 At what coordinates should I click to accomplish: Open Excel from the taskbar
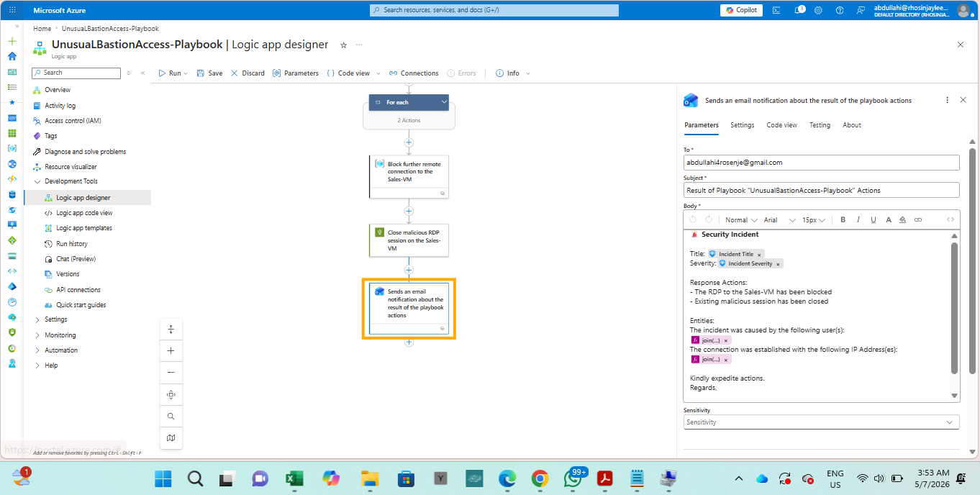pos(294,478)
